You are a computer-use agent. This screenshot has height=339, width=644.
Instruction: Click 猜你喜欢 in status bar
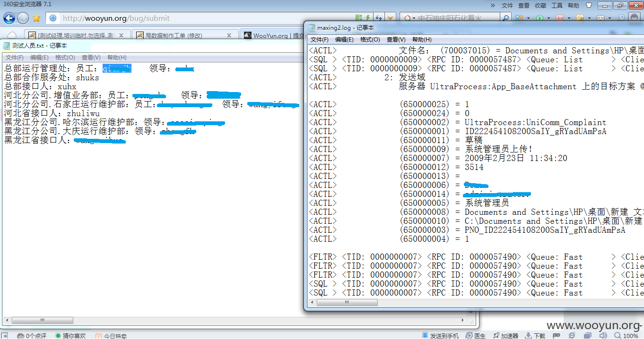70,336
